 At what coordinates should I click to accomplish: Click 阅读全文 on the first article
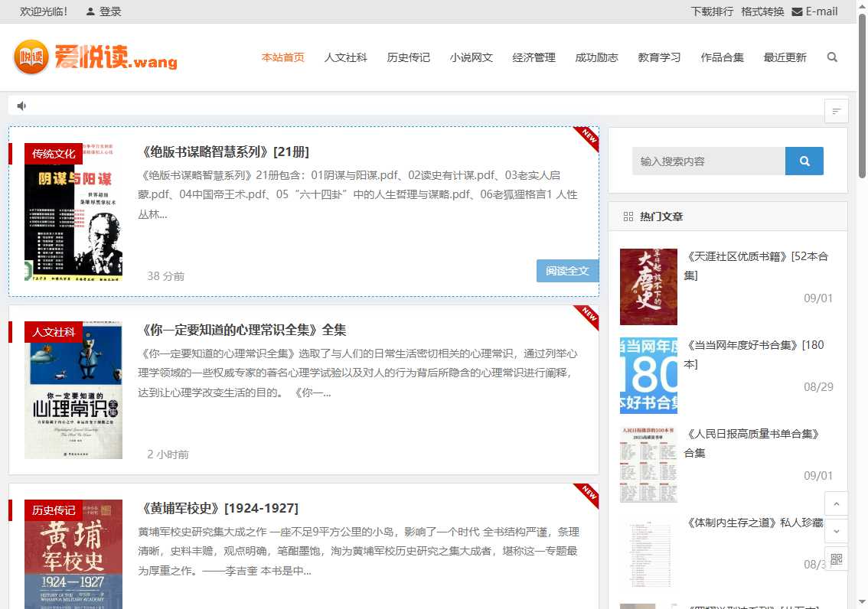[567, 271]
